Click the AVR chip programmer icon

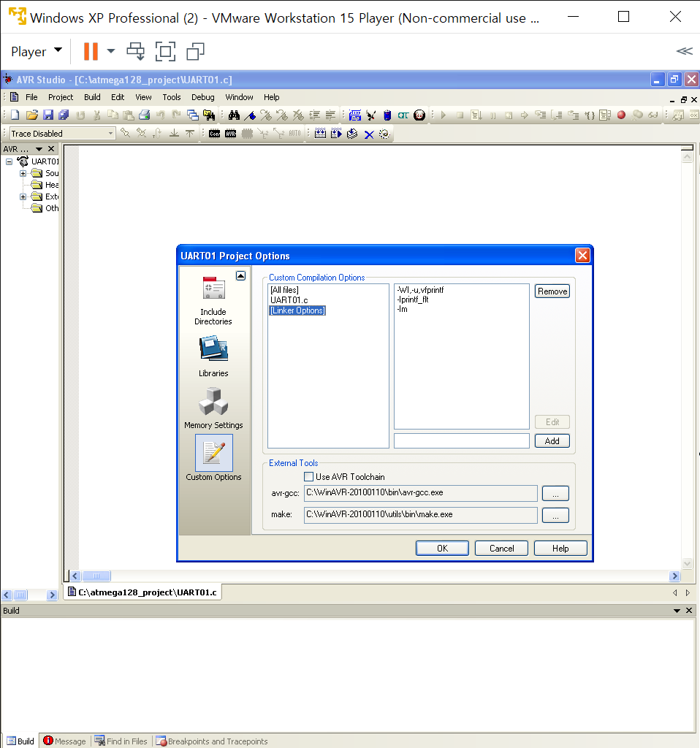(230, 134)
